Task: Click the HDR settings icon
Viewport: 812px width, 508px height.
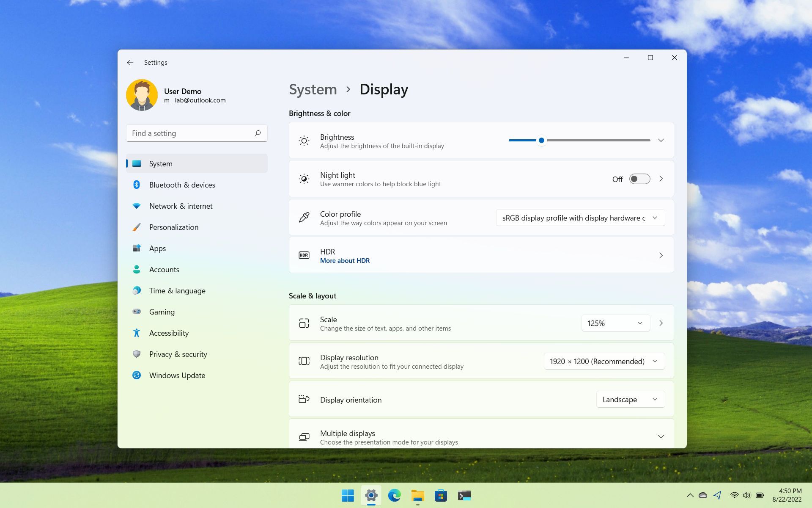Action: point(303,255)
